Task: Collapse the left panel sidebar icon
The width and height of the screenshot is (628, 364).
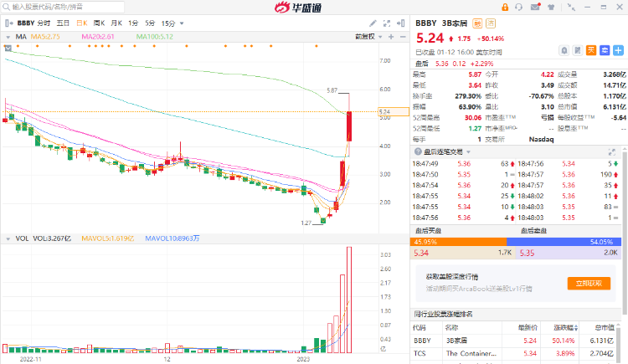Action: (x=9, y=23)
